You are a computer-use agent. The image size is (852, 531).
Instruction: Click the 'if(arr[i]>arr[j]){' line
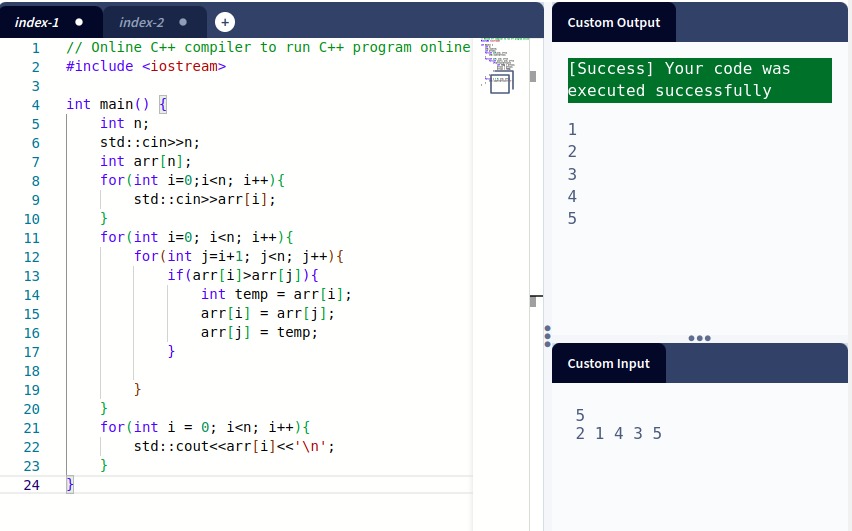[243, 275]
